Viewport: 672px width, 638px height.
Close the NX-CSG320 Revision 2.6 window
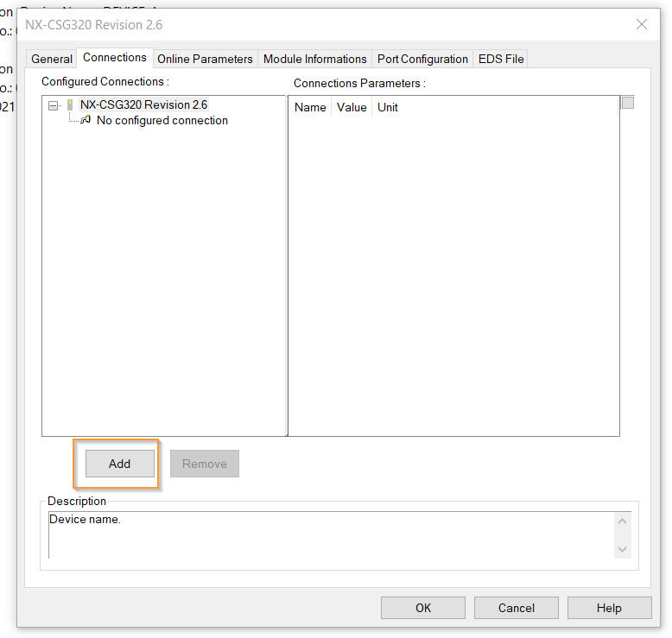642,24
